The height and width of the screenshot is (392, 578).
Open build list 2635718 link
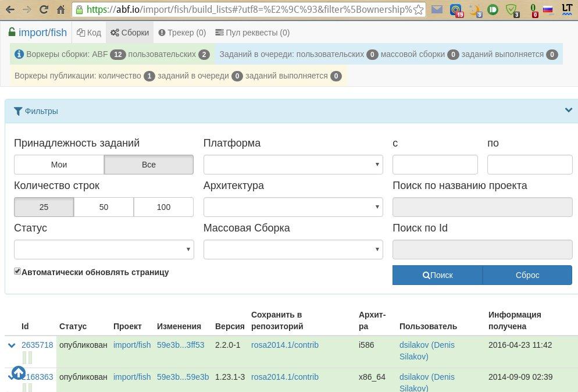pyautogui.click(x=37, y=345)
